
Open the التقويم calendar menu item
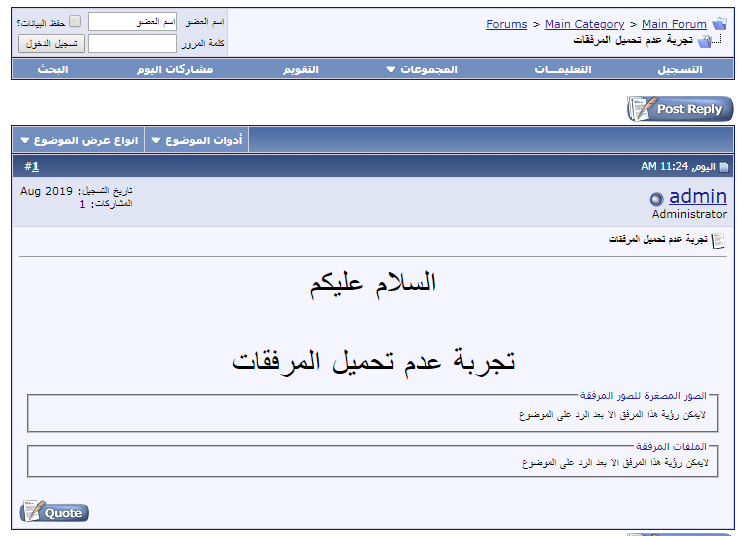tap(301, 69)
